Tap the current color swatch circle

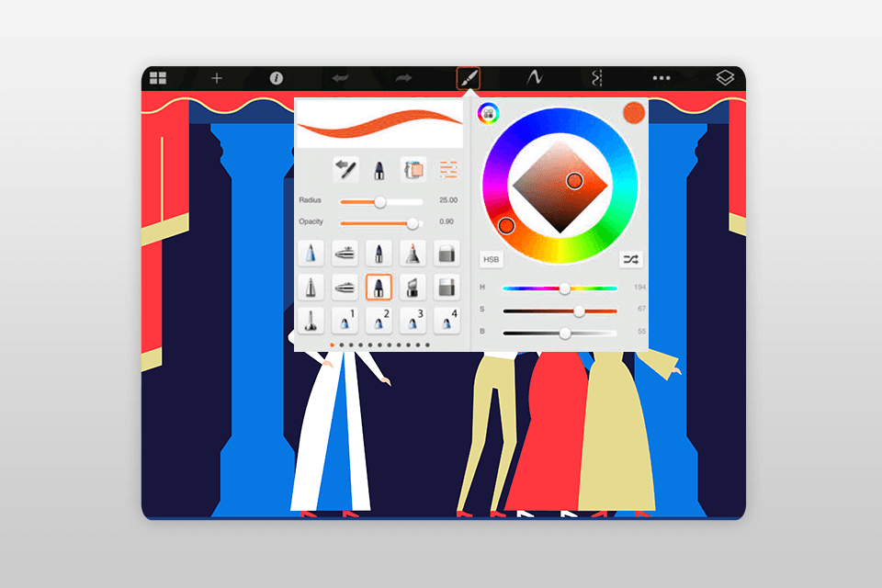[632, 111]
